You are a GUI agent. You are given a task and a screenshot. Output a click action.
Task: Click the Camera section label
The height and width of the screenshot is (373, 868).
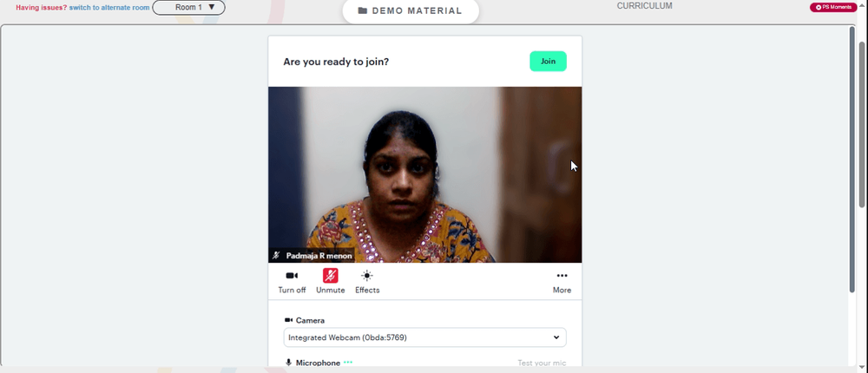[310, 320]
